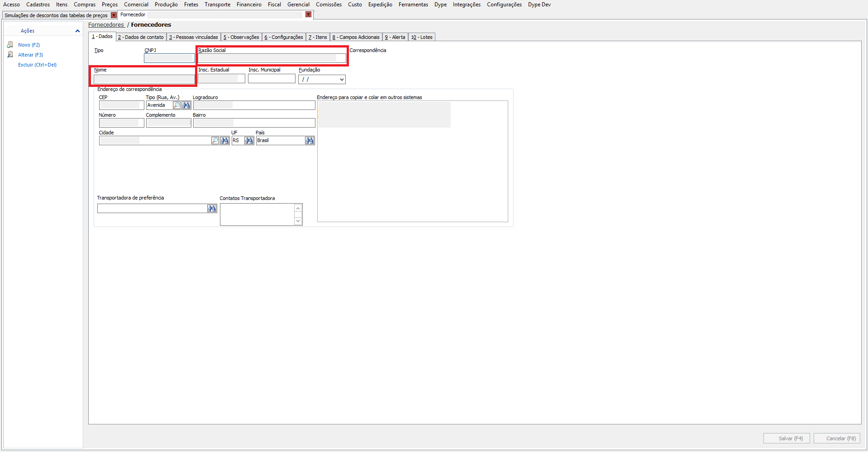This screenshot has width=868, height=452.
Task: Open the Fundação date dropdown
Action: pos(342,80)
